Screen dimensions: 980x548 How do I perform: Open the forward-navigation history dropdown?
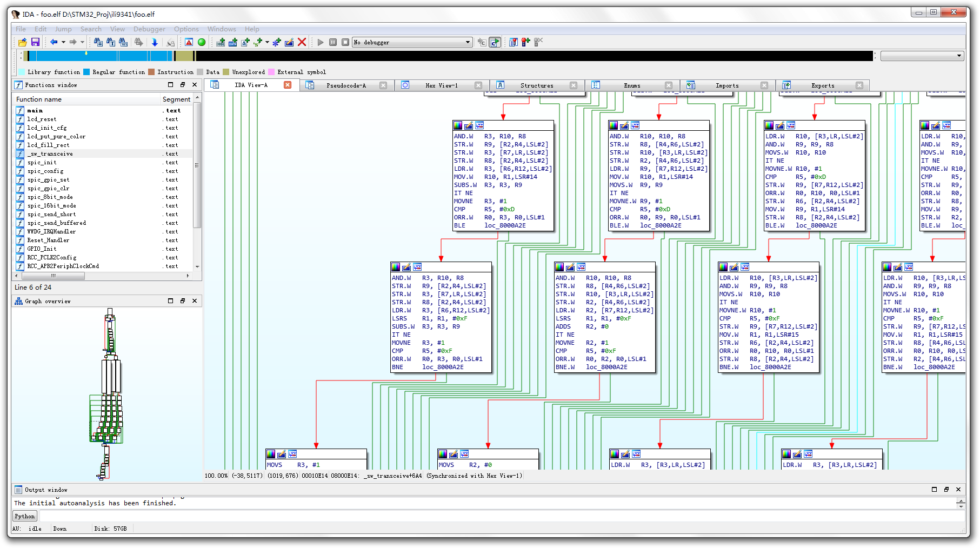point(82,42)
